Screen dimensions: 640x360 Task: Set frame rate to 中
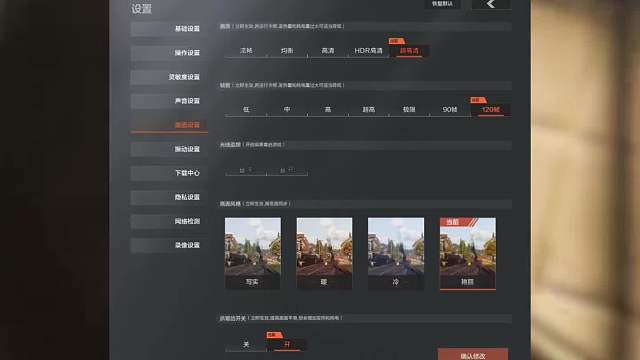point(287,109)
